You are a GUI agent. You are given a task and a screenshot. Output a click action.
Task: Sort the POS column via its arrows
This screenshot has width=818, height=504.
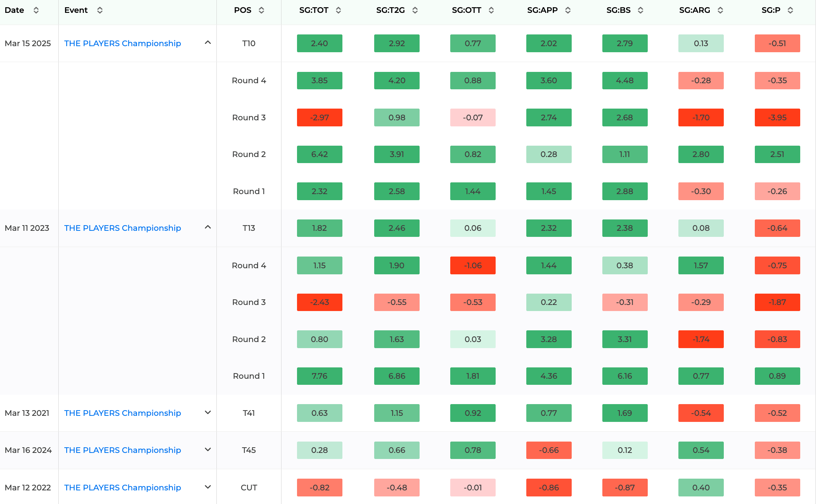(261, 10)
